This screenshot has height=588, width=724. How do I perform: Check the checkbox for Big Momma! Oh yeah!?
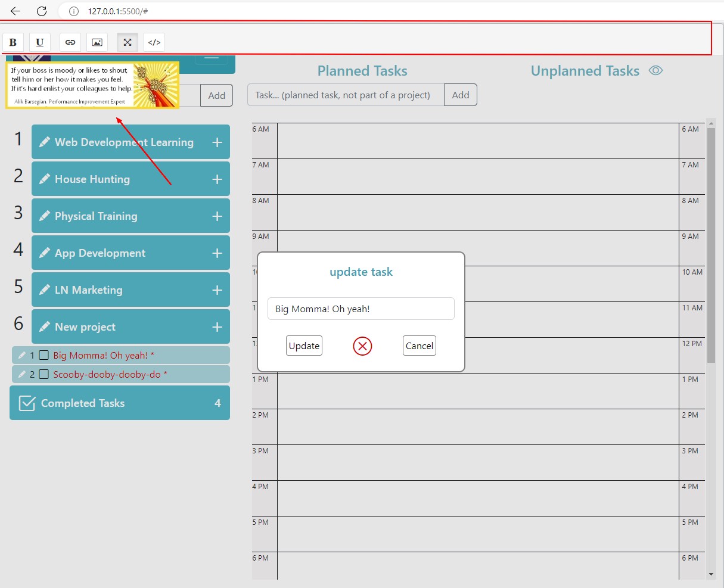[x=44, y=355]
